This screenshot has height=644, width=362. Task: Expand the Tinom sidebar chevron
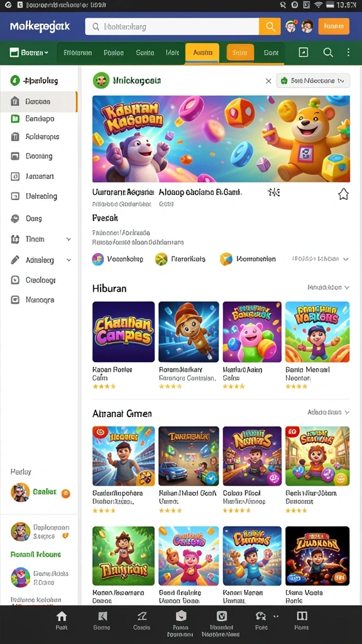pyautogui.click(x=69, y=239)
